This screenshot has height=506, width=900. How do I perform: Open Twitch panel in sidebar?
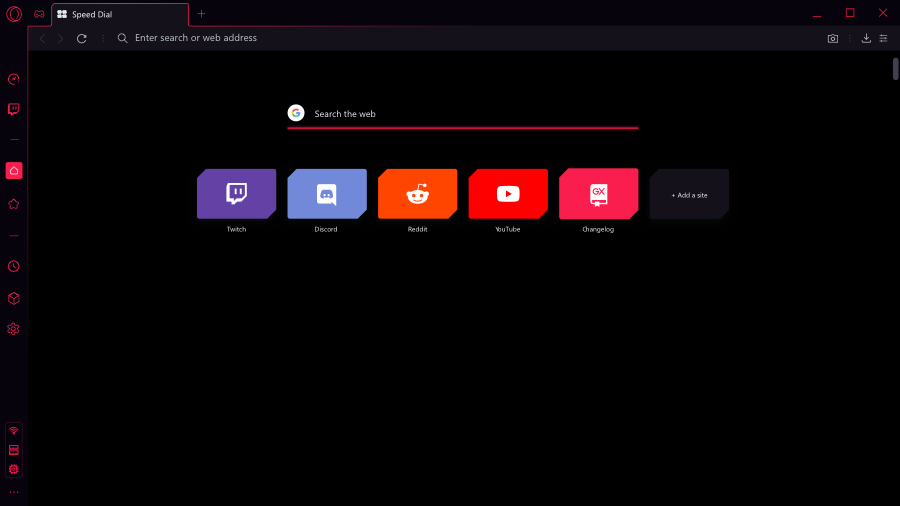click(x=14, y=109)
